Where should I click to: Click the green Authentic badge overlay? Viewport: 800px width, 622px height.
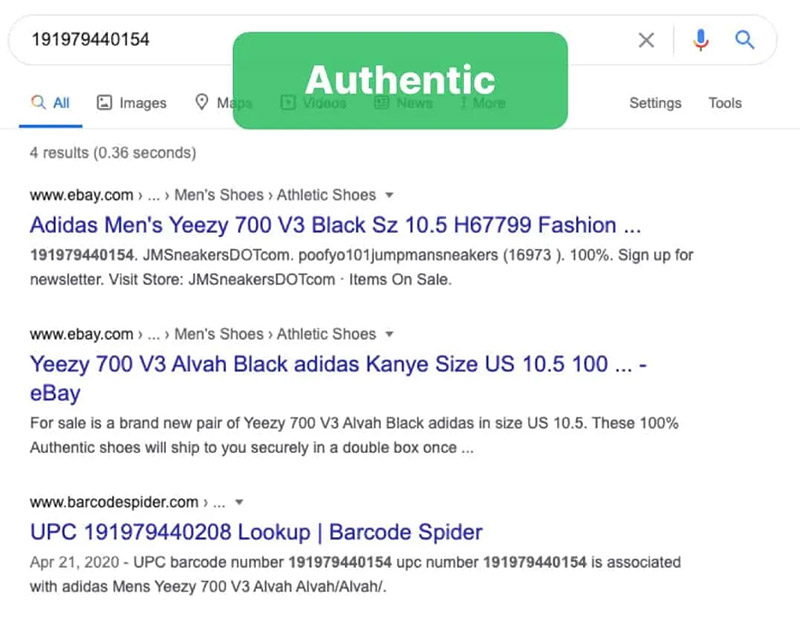(x=400, y=80)
